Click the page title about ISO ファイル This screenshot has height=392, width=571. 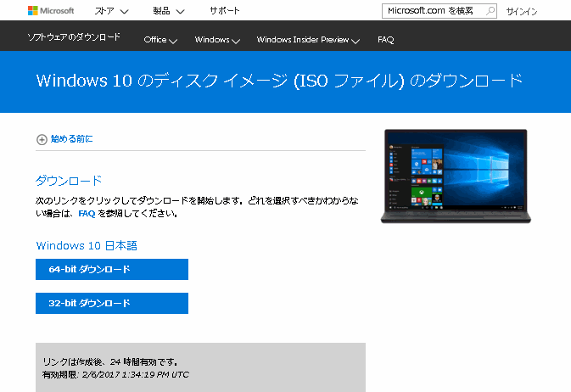(279, 81)
